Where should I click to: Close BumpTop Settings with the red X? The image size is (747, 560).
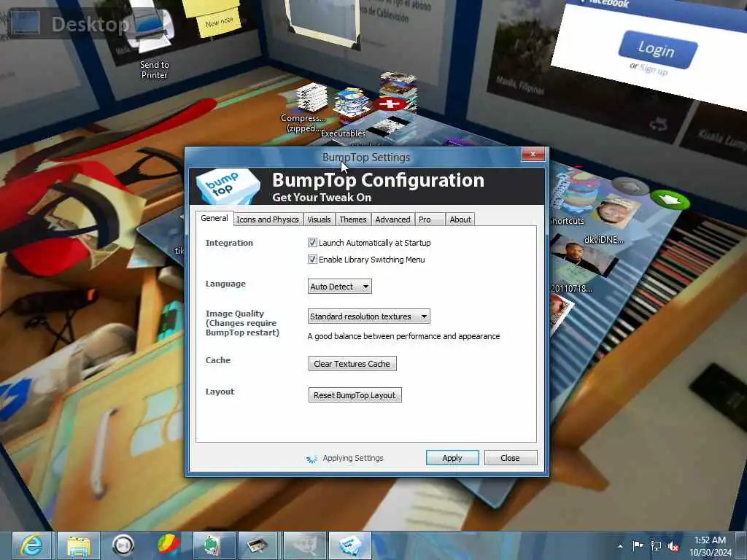[x=533, y=155]
